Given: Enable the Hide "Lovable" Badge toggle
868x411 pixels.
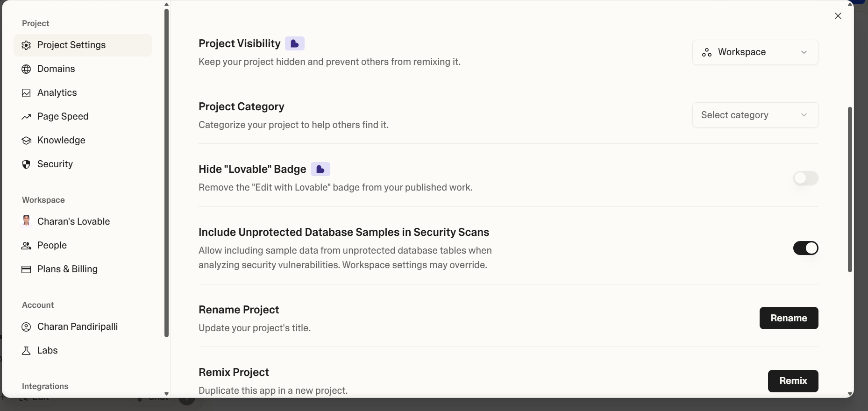Looking at the screenshot, I should click(x=805, y=178).
